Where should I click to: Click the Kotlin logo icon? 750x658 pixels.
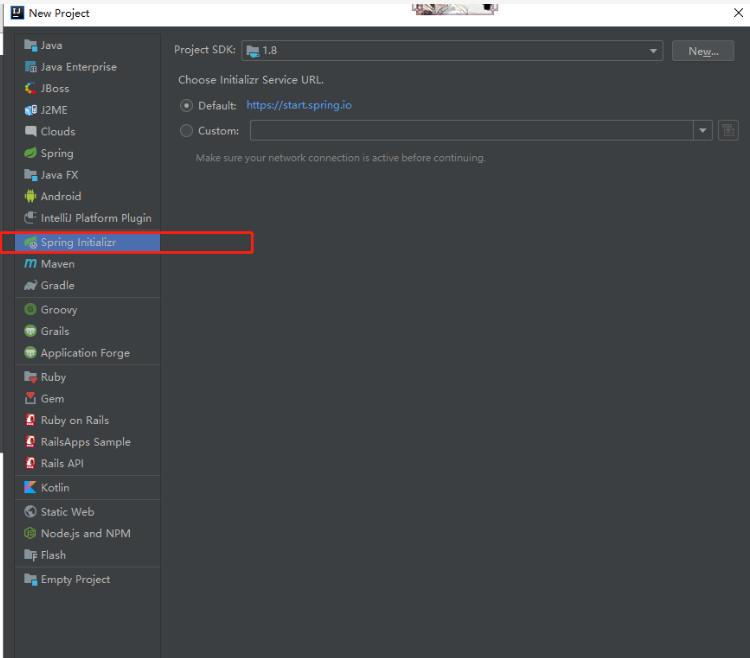point(31,488)
